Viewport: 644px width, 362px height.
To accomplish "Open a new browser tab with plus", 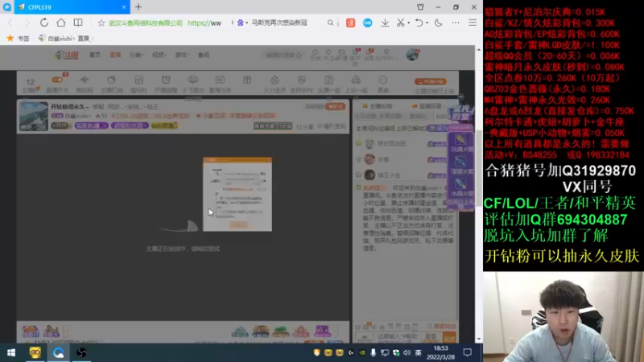I will click(x=138, y=7).
